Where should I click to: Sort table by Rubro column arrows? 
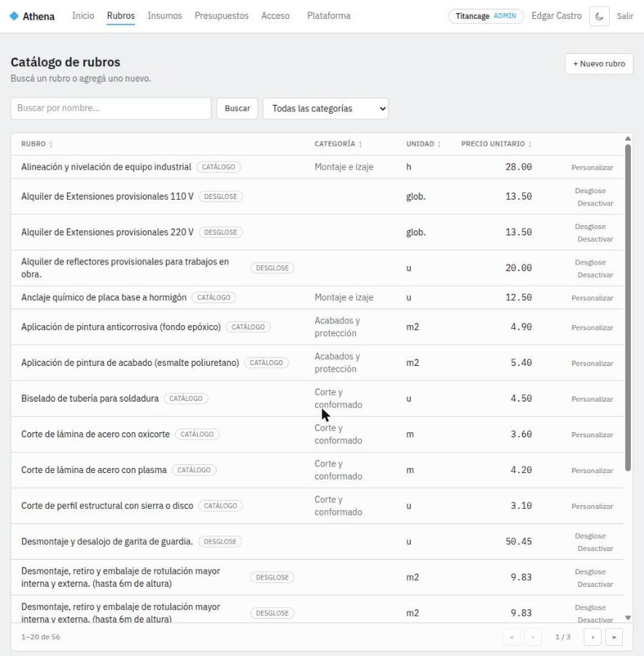(50, 144)
